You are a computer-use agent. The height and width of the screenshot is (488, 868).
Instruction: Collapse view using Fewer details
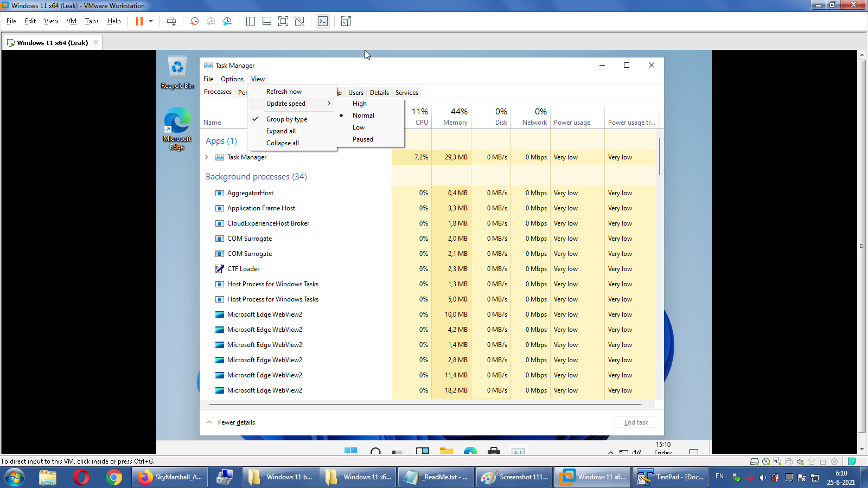(x=236, y=422)
